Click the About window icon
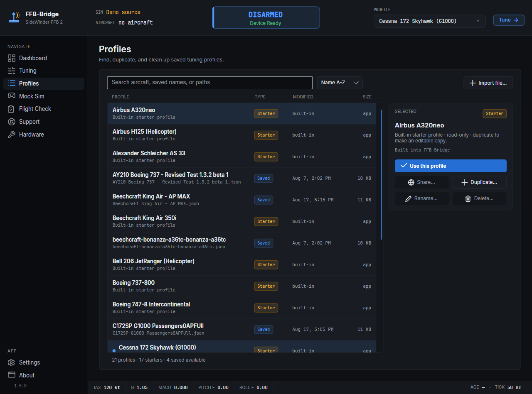The height and width of the screenshot is (394, 532). coord(12,375)
